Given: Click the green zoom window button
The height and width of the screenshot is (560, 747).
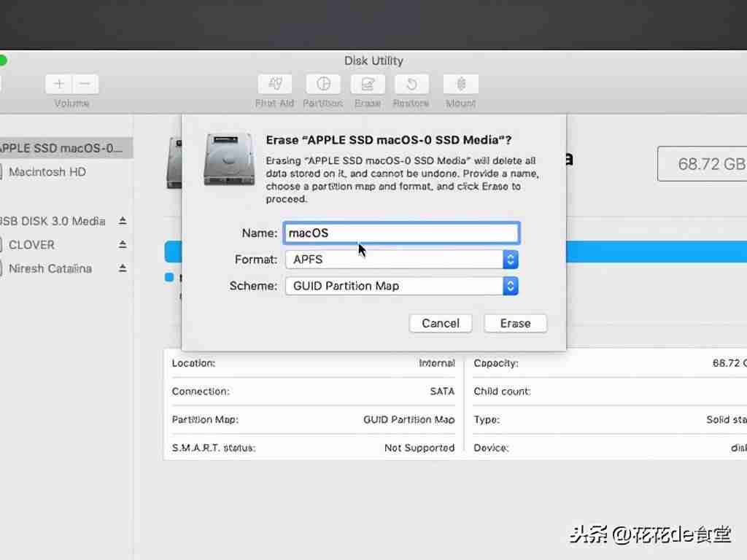Looking at the screenshot, I should click(2, 61).
